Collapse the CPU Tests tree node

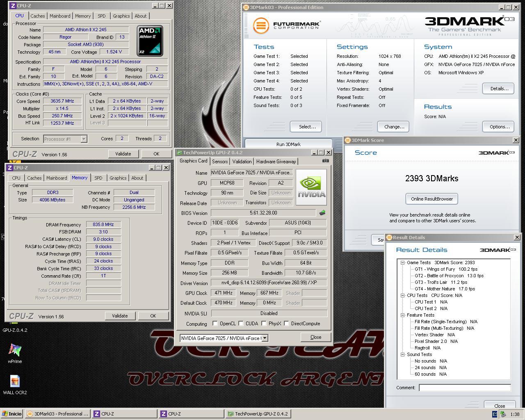403,295
